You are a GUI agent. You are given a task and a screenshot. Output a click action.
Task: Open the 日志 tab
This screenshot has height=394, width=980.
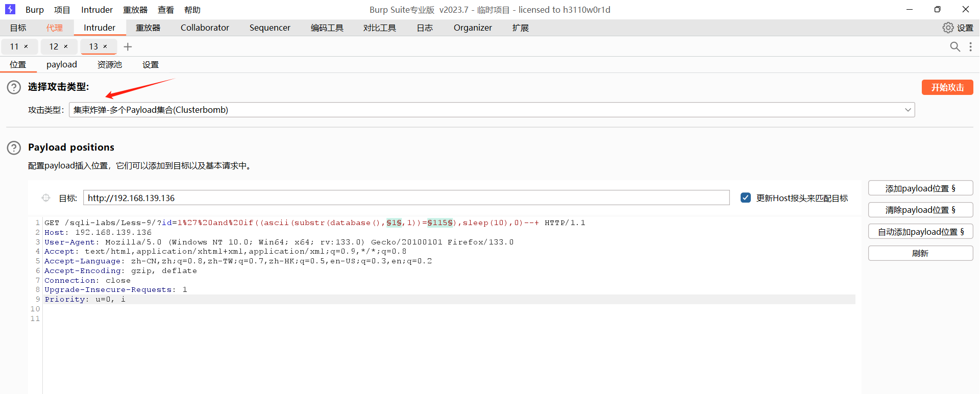point(425,28)
